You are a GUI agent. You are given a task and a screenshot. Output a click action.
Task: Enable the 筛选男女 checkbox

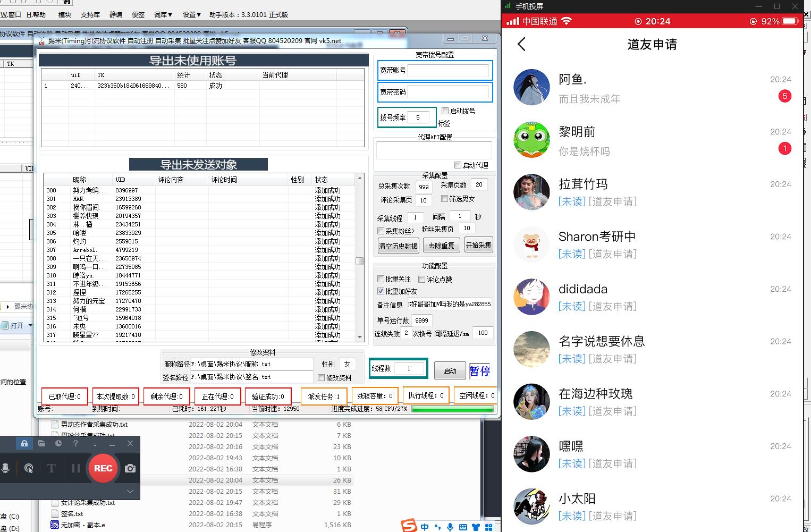[445, 198]
